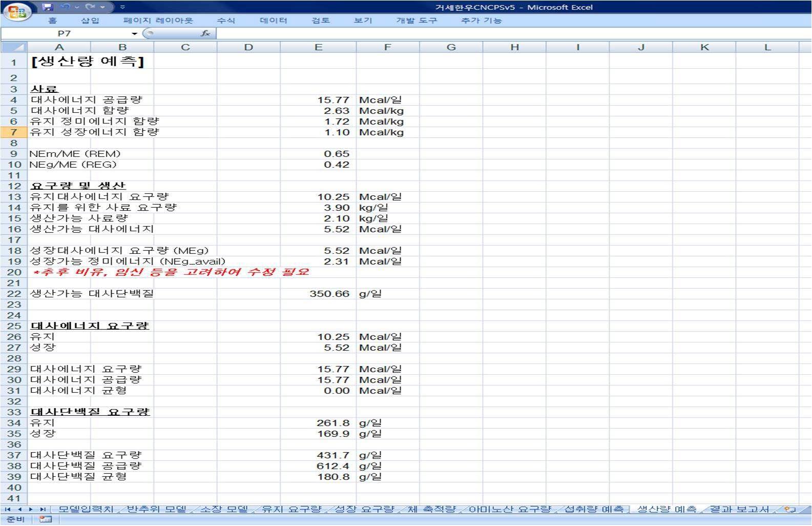Image resolution: width=812 pixels, height=526 pixels.
Task: Select row 22 header
Action: tap(14, 294)
